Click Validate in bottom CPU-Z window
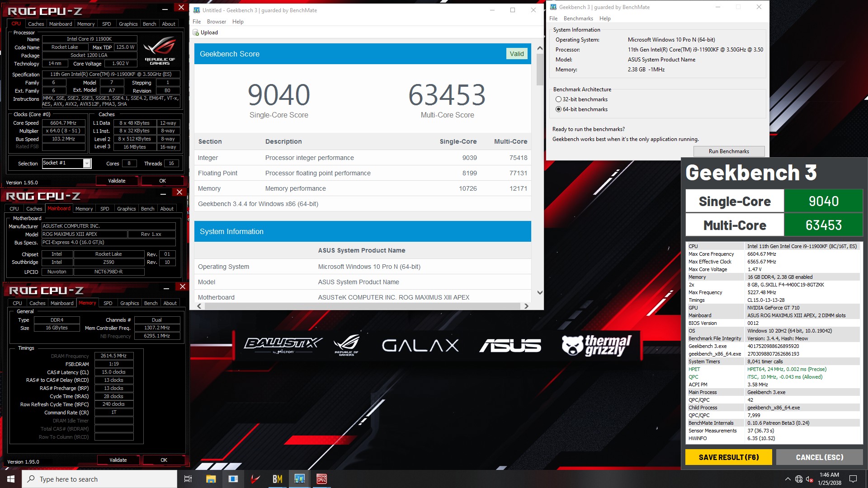The image size is (868, 488). pos(118,460)
